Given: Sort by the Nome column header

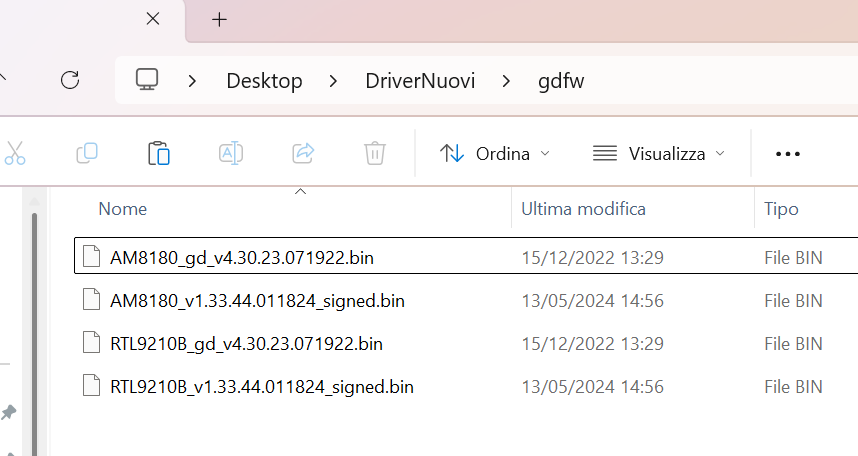Looking at the screenshot, I should pyautogui.click(x=123, y=209).
